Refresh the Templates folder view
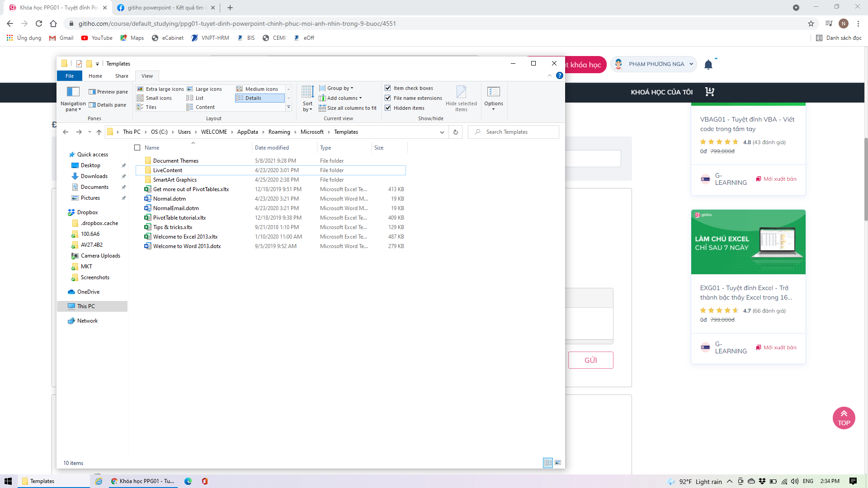This screenshot has height=488, width=868. pos(456,132)
